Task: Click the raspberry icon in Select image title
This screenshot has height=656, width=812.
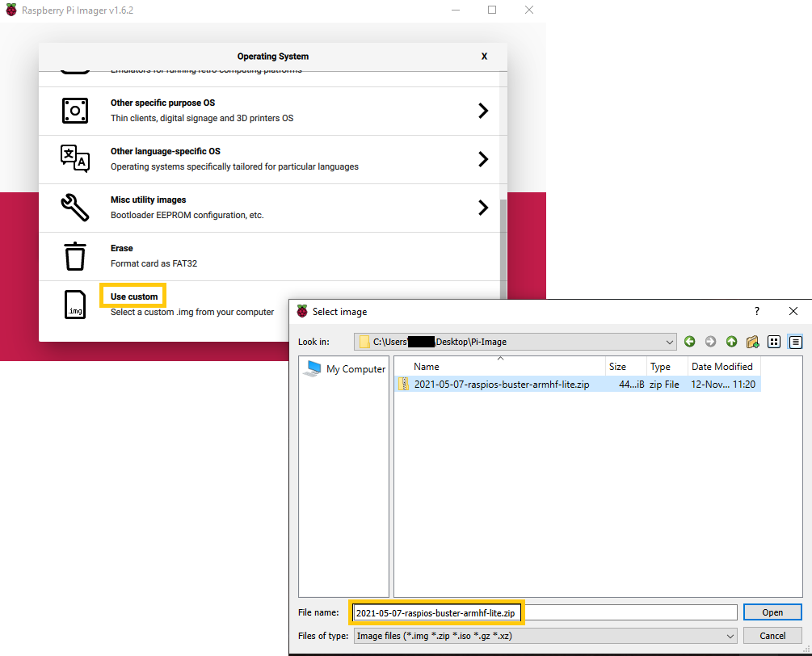Action: [302, 311]
